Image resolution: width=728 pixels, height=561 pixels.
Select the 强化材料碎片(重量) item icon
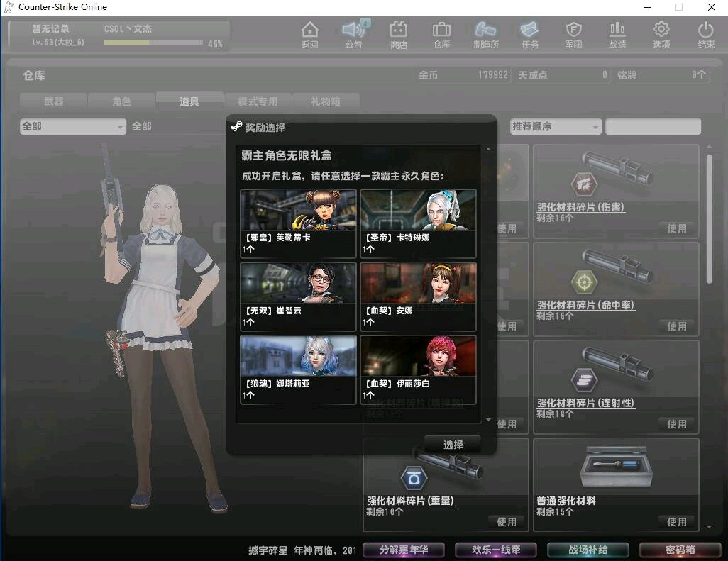(443, 470)
